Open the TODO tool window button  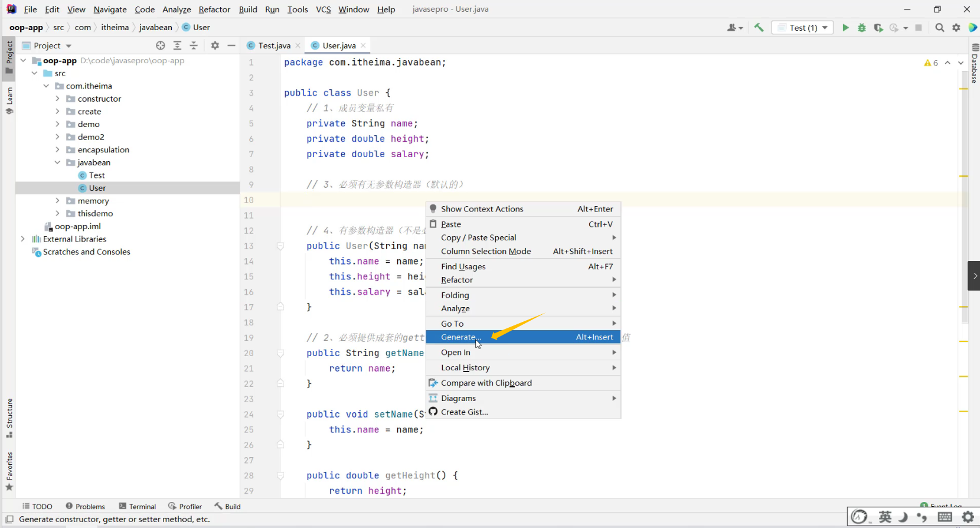click(x=37, y=507)
